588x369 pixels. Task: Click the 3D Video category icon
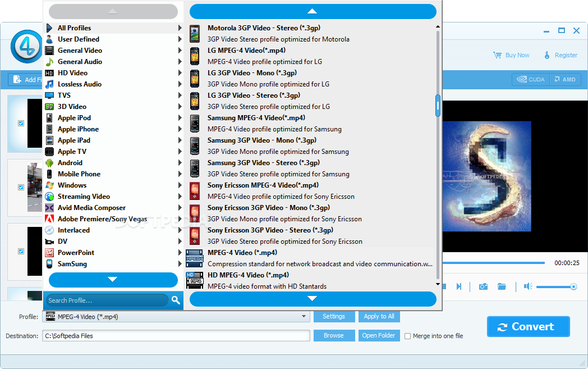click(49, 107)
